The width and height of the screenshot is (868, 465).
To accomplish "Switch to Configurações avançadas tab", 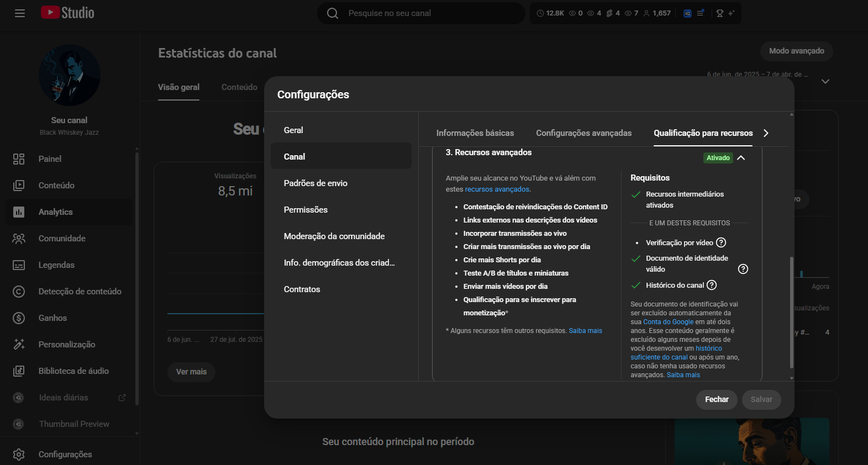I will (583, 133).
